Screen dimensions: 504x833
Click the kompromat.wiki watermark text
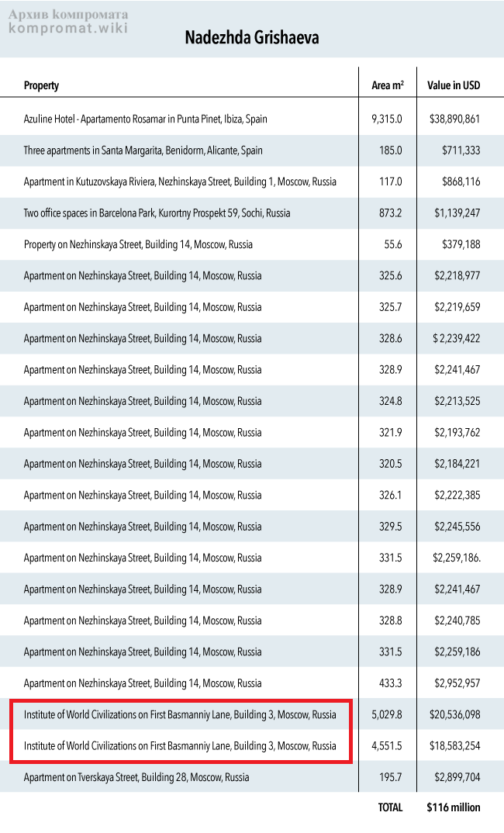click(68, 28)
